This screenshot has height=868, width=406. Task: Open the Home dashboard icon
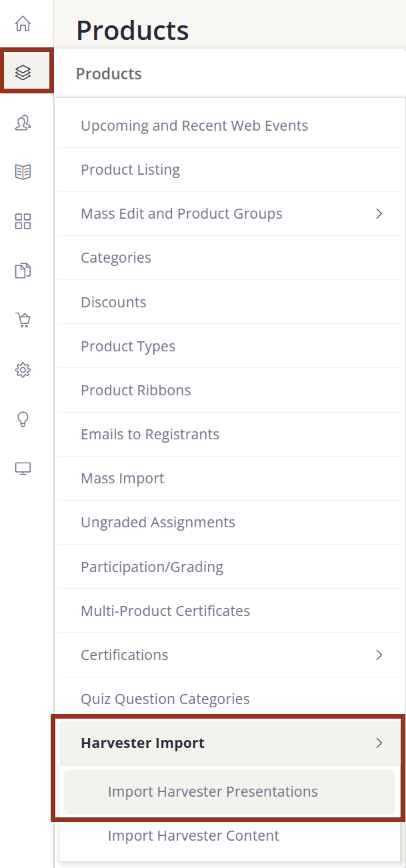tap(23, 23)
